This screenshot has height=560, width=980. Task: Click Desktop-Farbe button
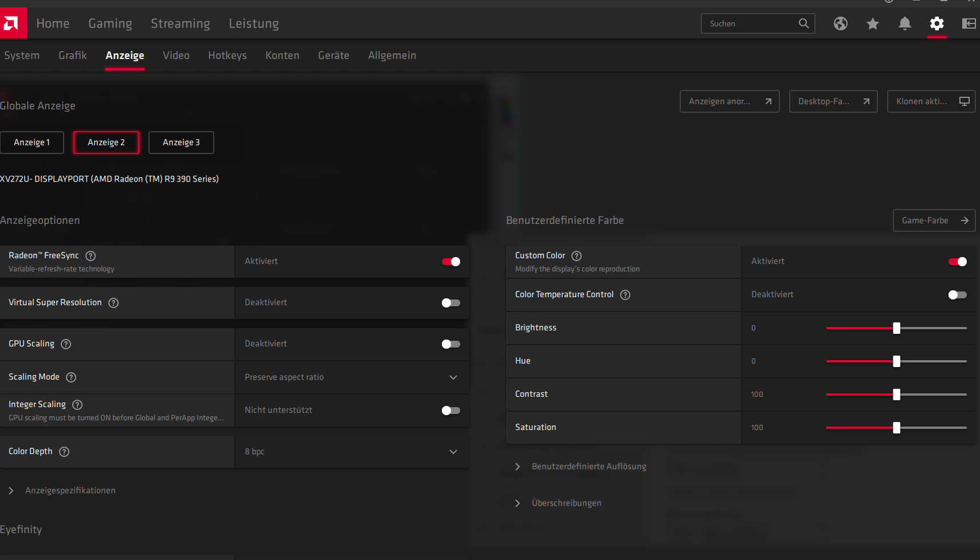(x=833, y=101)
